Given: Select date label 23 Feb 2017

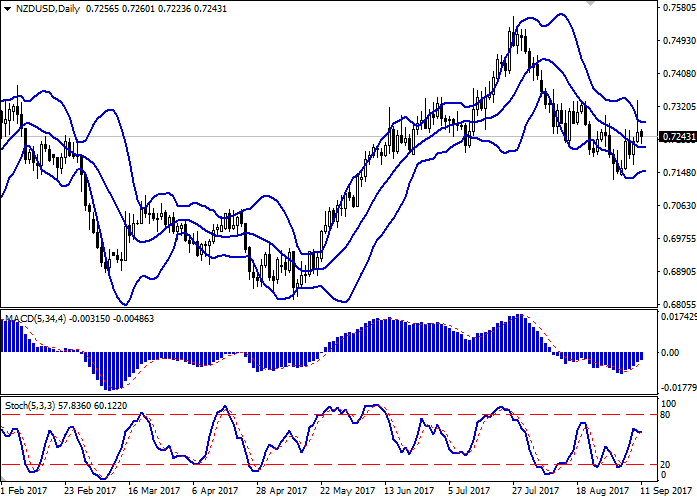Looking at the screenshot, I should tap(90, 491).
